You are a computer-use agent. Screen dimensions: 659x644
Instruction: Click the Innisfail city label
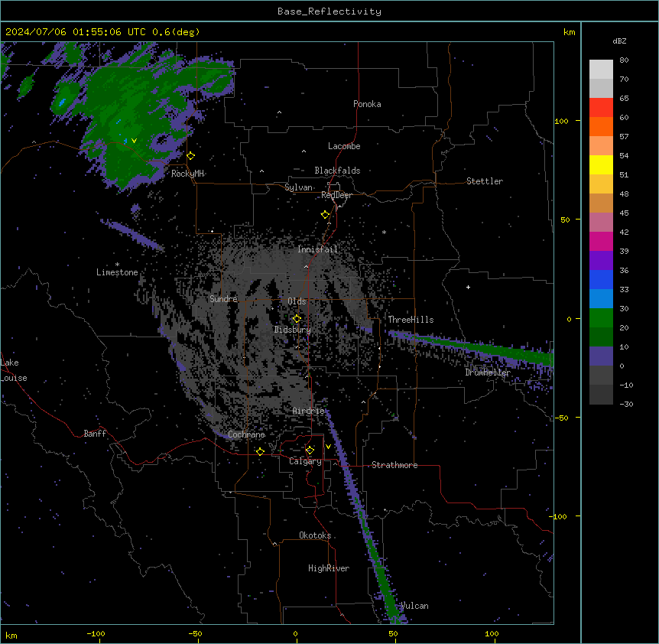click(x=318, y=249)
